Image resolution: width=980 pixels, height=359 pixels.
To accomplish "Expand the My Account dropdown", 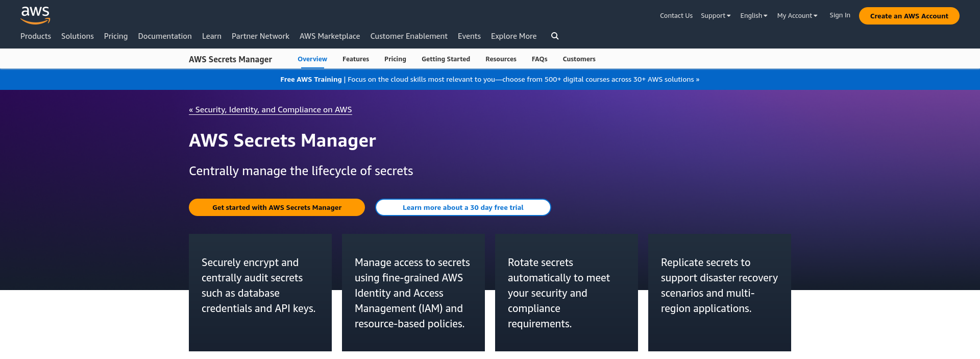I will [x=797, y=16].
